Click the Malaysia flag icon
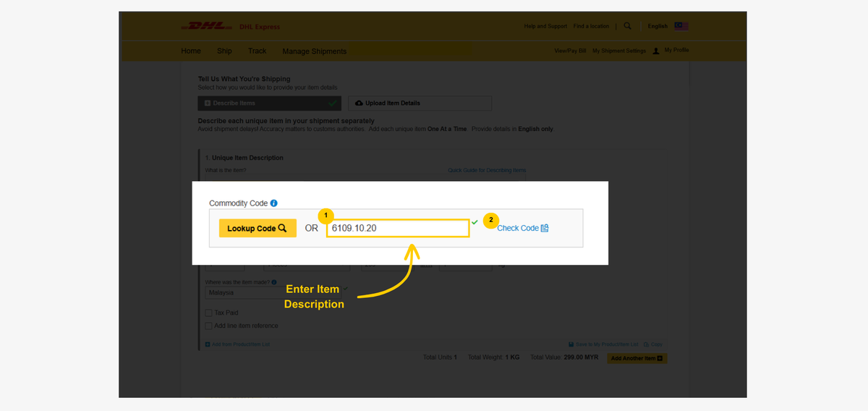Viewport: 868px width, 411px height. [681, 26]
